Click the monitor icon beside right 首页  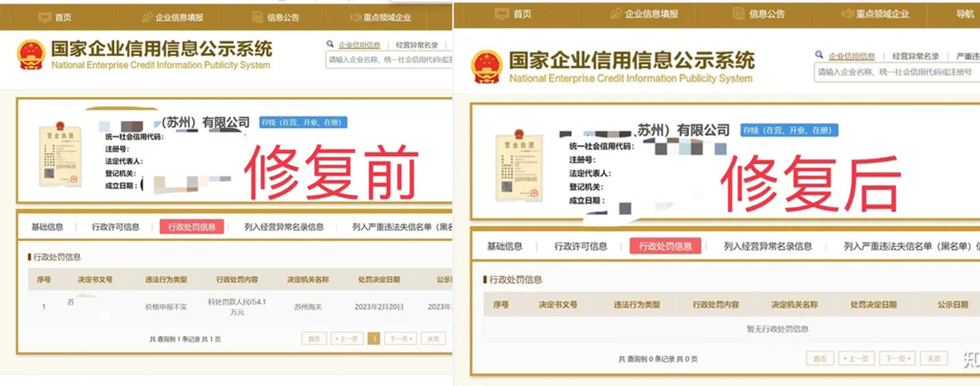click(502, 14)
